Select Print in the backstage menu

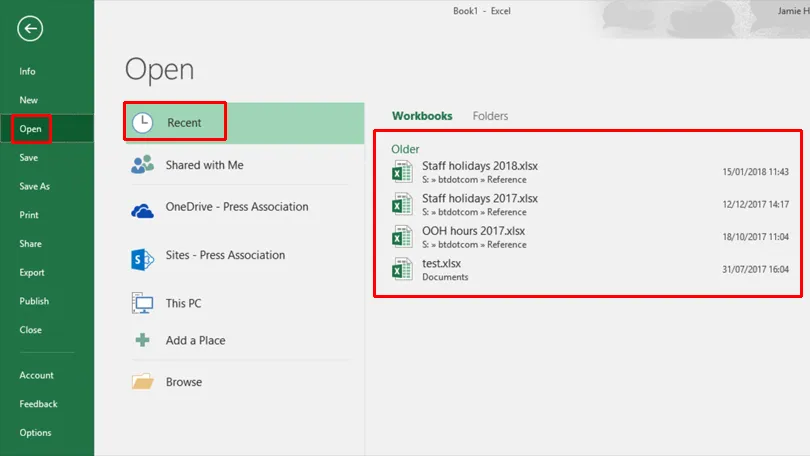[x=29, y=215]
